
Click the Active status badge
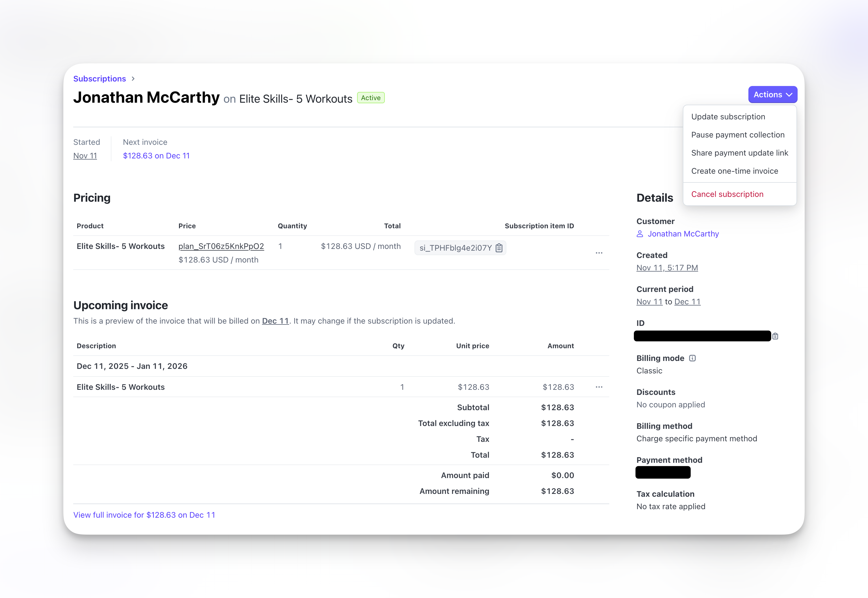371,97
